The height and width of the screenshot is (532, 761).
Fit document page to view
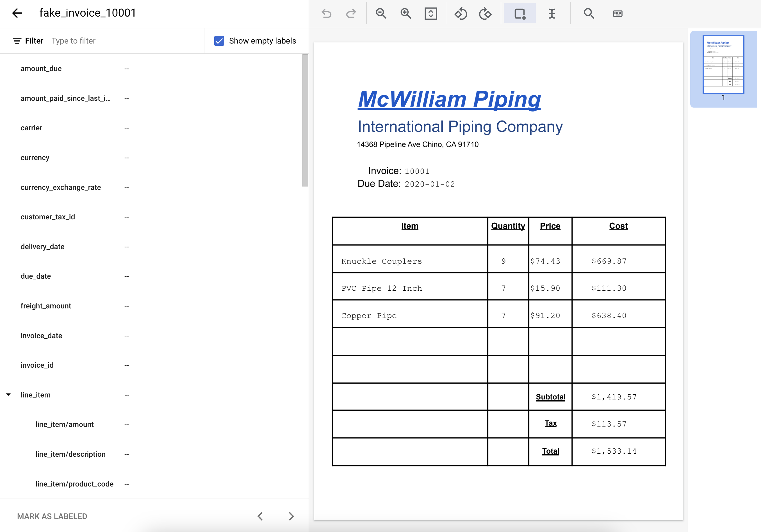430,13
